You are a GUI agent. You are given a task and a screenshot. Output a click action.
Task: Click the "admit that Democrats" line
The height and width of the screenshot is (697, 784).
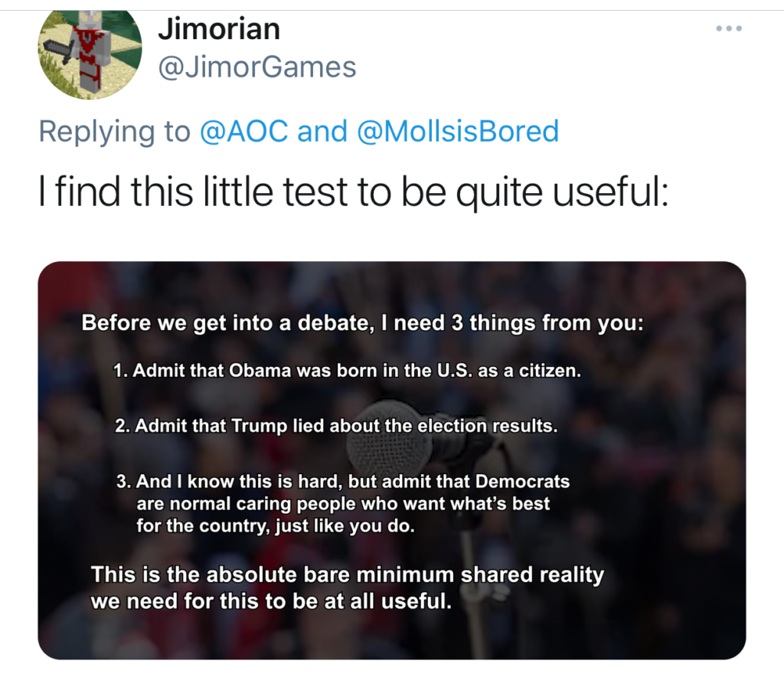point(343,481)
